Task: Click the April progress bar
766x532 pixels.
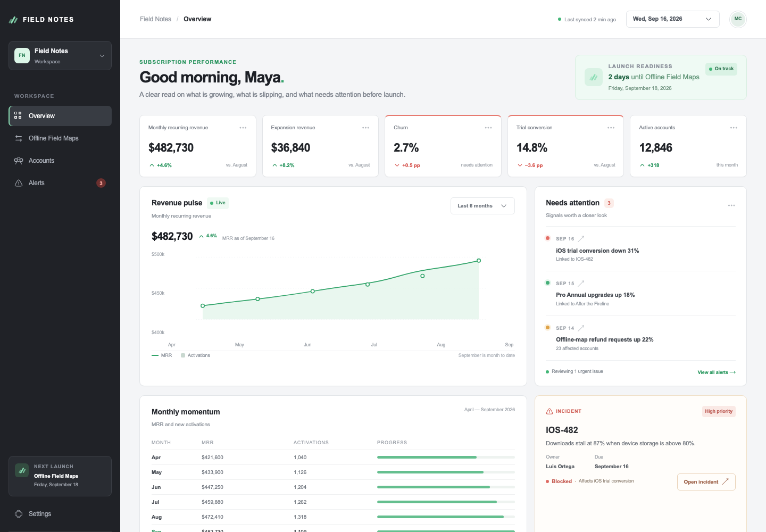Action: coord(446,458)
